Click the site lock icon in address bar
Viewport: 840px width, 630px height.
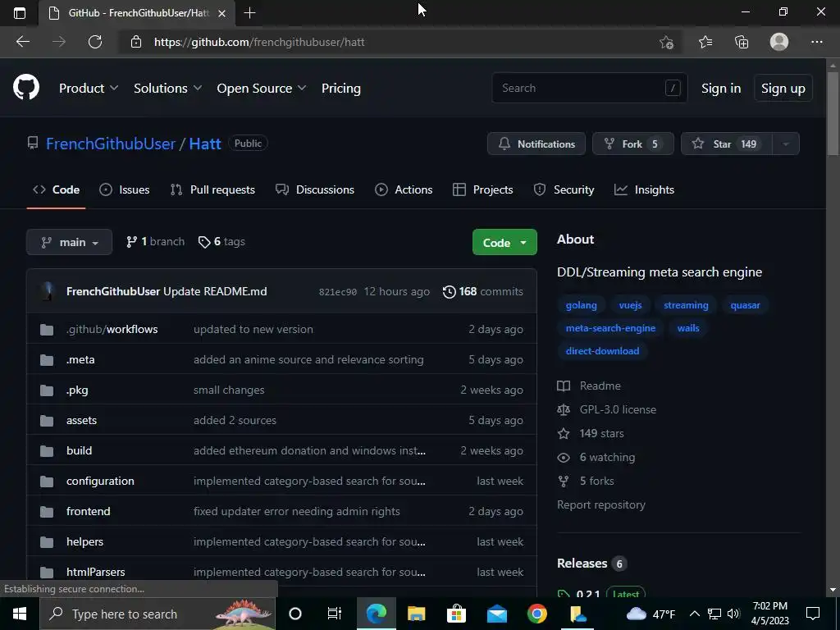coord(136,42)
